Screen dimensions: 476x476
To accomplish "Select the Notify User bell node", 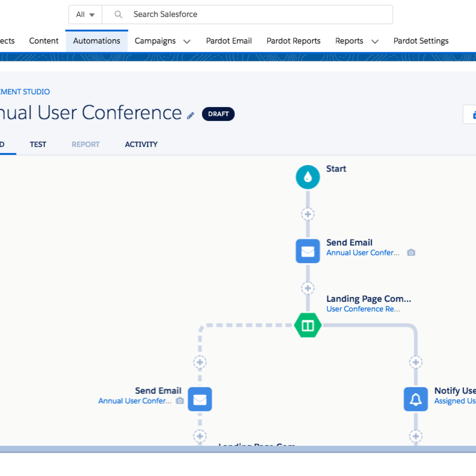I will point(416,399).
